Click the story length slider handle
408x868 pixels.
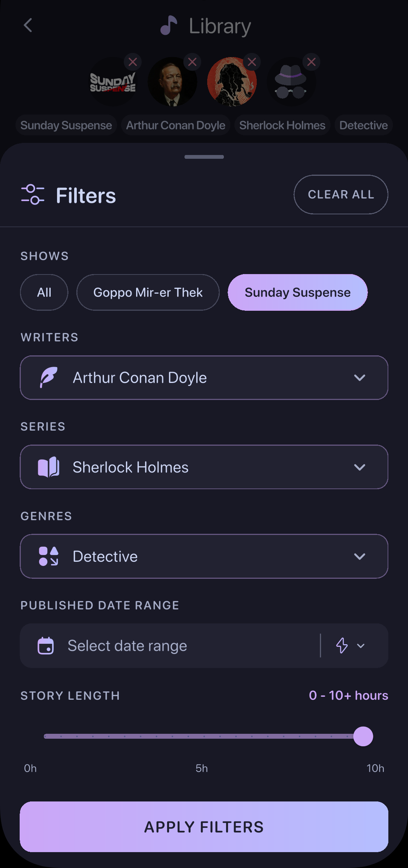coord(363,736)
